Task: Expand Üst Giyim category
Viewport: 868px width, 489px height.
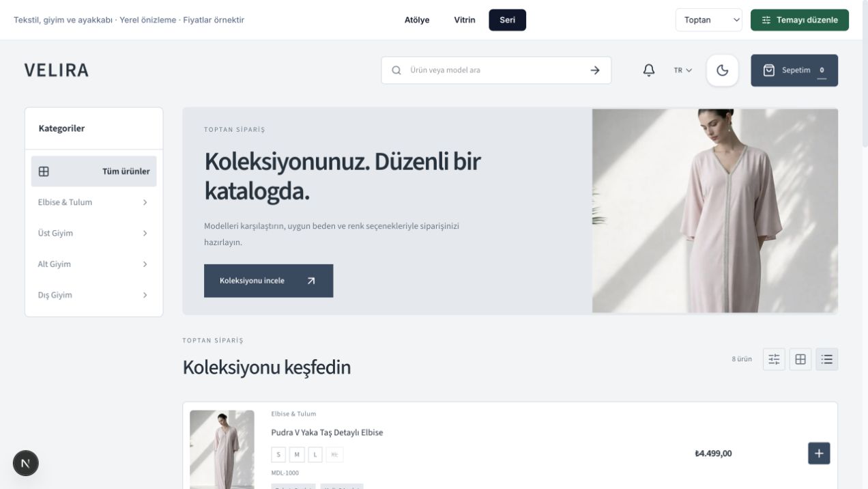Action: (93, 233)
